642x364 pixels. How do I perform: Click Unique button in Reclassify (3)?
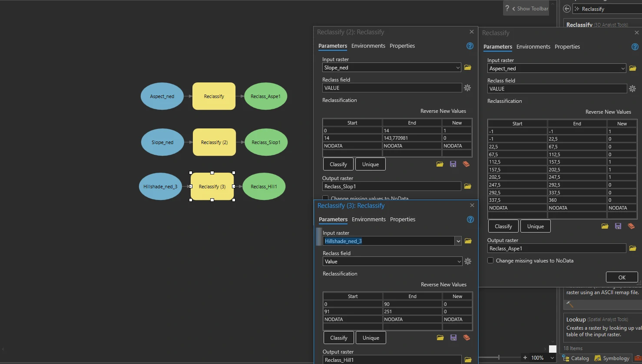(x=371, y=338)
